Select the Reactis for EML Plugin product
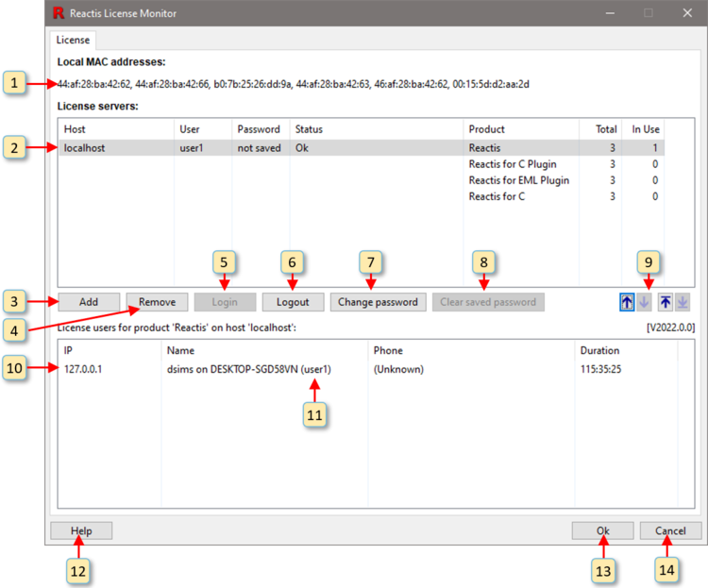 point(519,180)
